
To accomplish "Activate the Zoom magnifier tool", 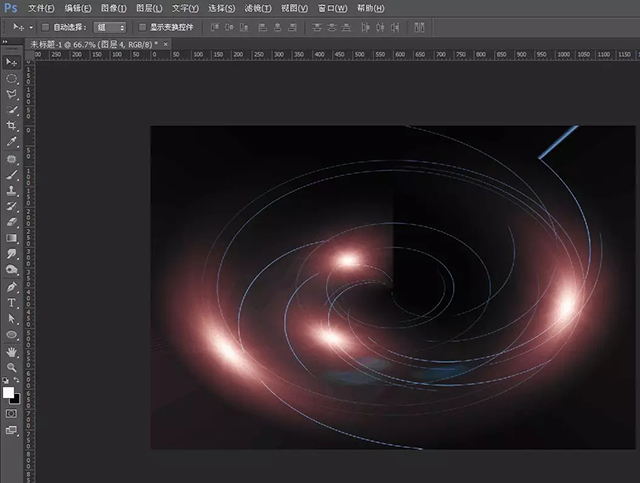I will click(12, 367).
